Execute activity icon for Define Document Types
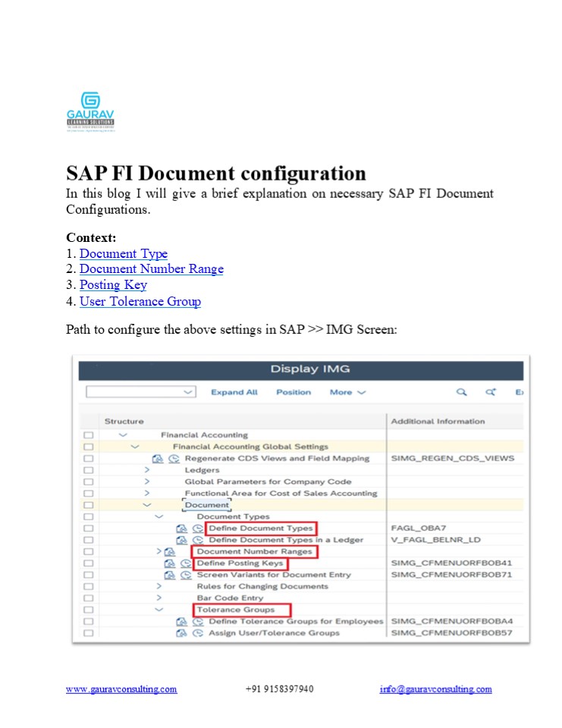The height and width of the screenshot is (728, 562). [x=198, y=529]
